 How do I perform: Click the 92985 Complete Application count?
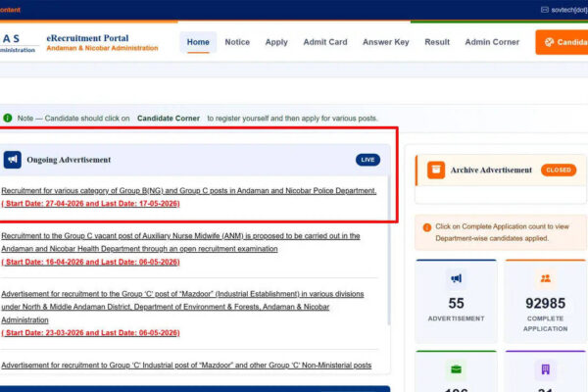coord(544,304)
